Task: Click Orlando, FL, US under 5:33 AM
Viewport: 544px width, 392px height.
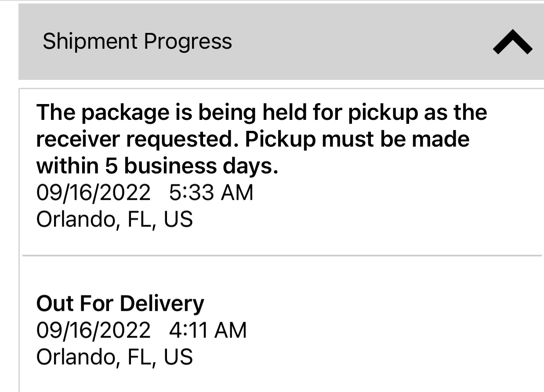Action: (114, 219)
